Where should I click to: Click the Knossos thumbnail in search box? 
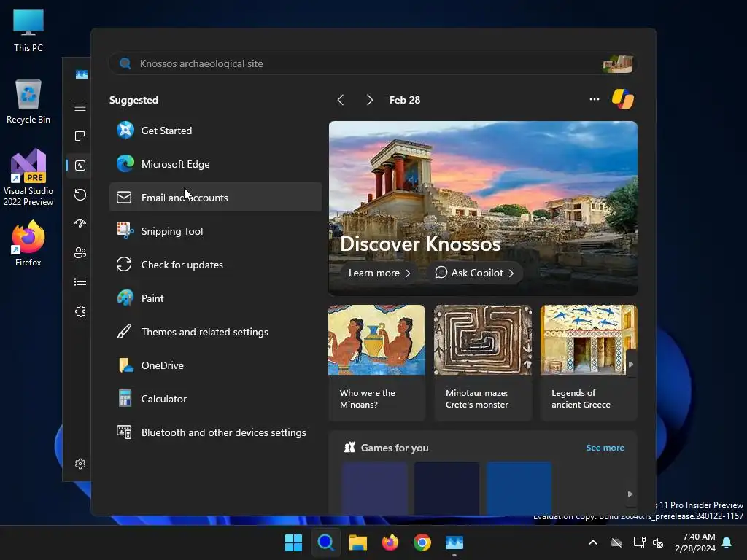pyautogui.click(x=617, y=64)
